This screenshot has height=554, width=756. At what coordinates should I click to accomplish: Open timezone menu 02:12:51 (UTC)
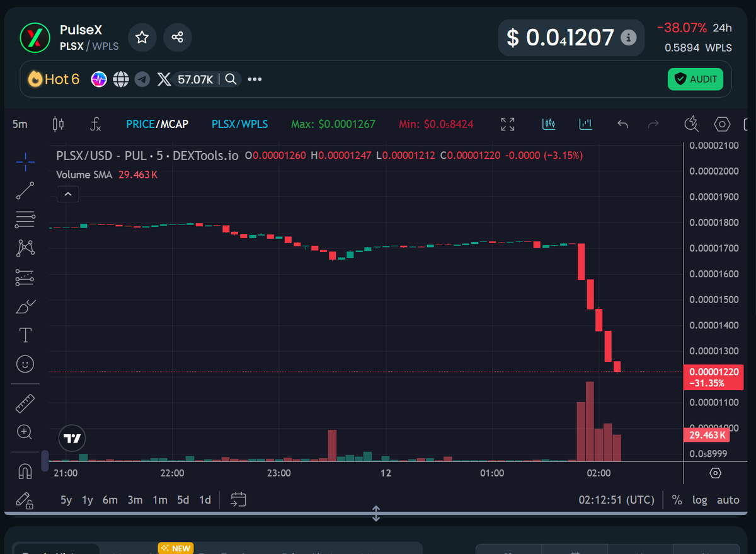(x=616, y=500)
